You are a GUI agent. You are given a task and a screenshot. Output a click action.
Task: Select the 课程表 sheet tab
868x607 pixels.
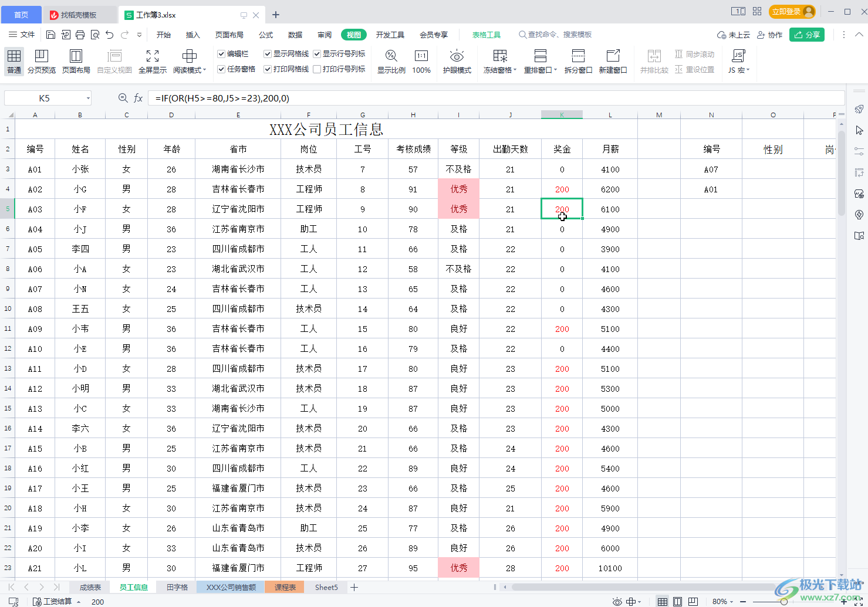tap(285, 587)
